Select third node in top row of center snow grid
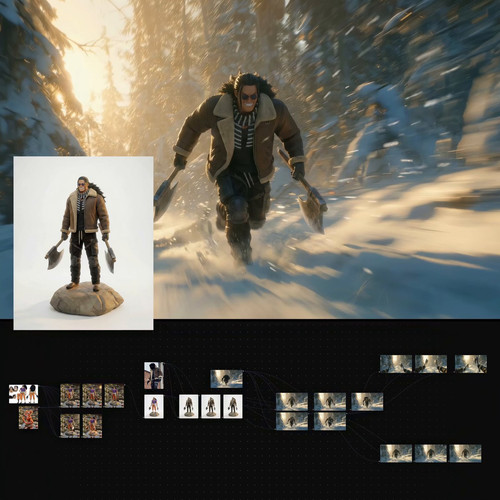The image size is (500, 500). tap(367, 401)
